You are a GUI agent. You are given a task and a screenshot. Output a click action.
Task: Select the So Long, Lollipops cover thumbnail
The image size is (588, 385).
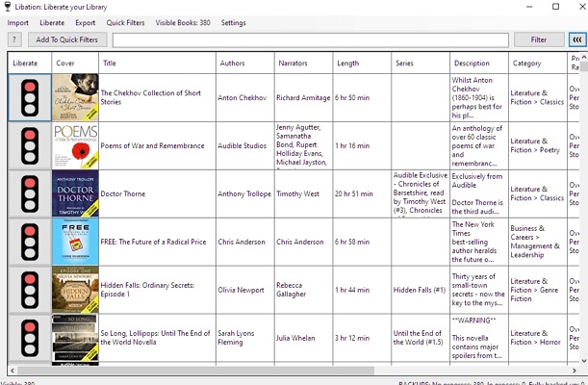pyautogui.click(x=75, y=338)
